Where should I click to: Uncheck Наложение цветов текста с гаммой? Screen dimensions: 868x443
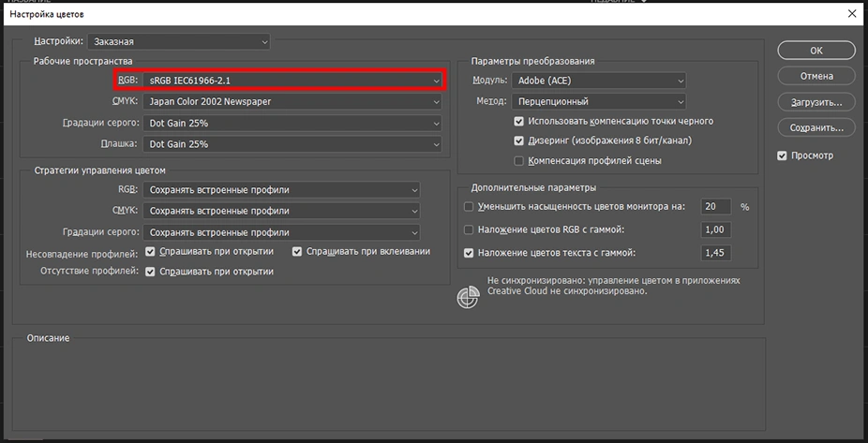coord(469,252)
